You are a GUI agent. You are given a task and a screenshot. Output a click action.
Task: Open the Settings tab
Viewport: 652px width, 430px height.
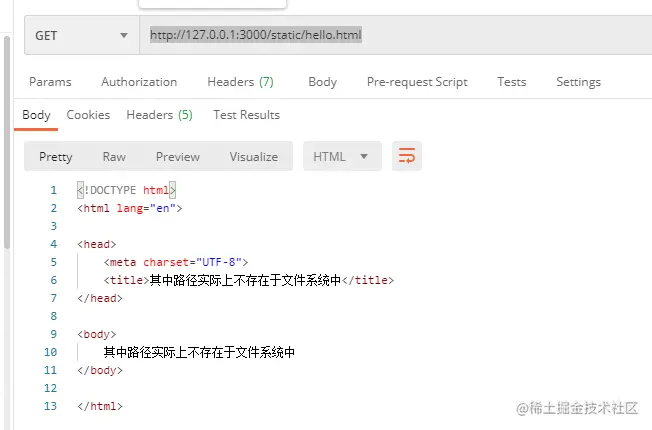click(578, 82)
